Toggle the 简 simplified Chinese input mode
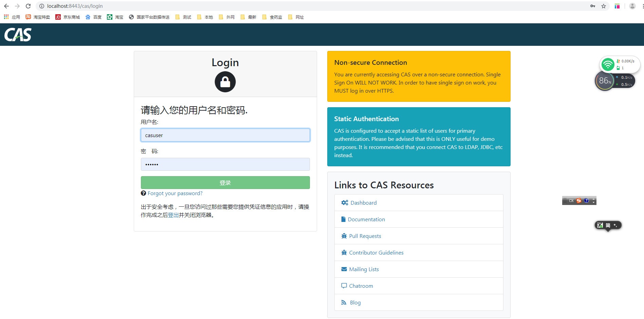This screenshot has width=644, height=319. [x=608, y=225]
